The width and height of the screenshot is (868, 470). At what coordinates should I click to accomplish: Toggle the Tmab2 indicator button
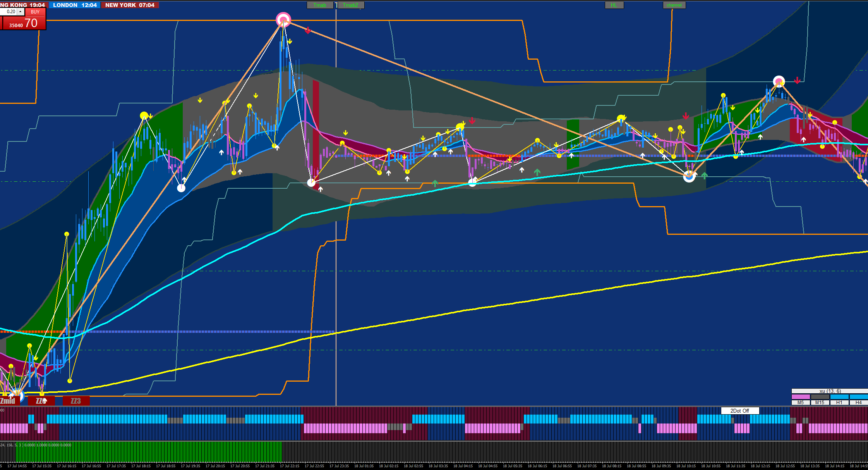[x=351, y=5]
